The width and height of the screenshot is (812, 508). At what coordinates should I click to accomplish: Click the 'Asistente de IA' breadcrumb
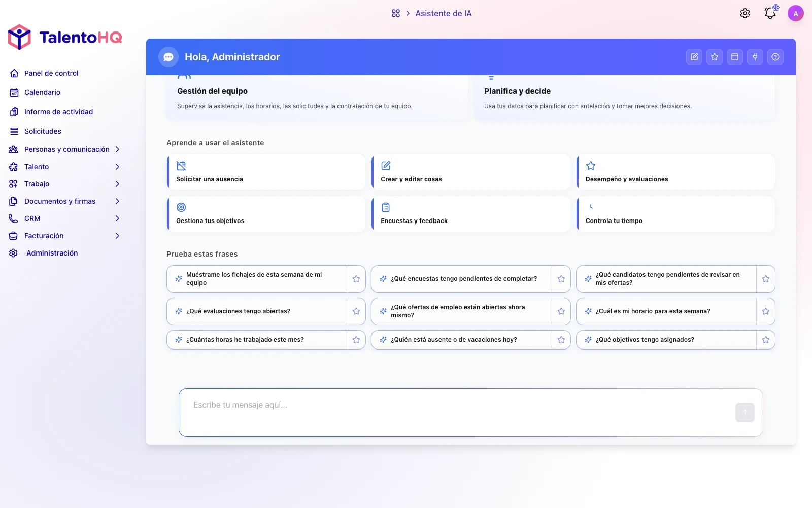[443, 13]
